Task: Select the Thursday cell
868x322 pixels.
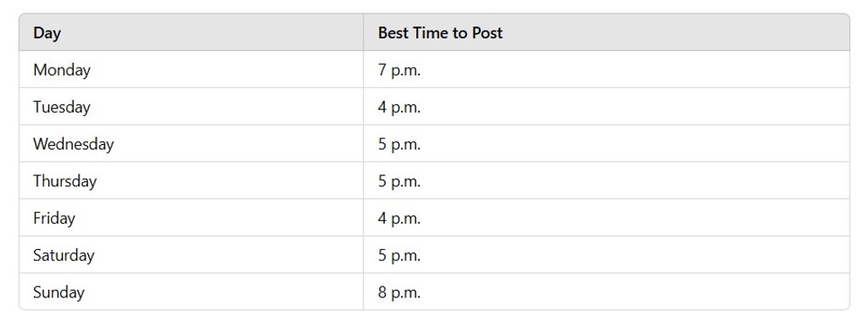Action: pos(191,181)
